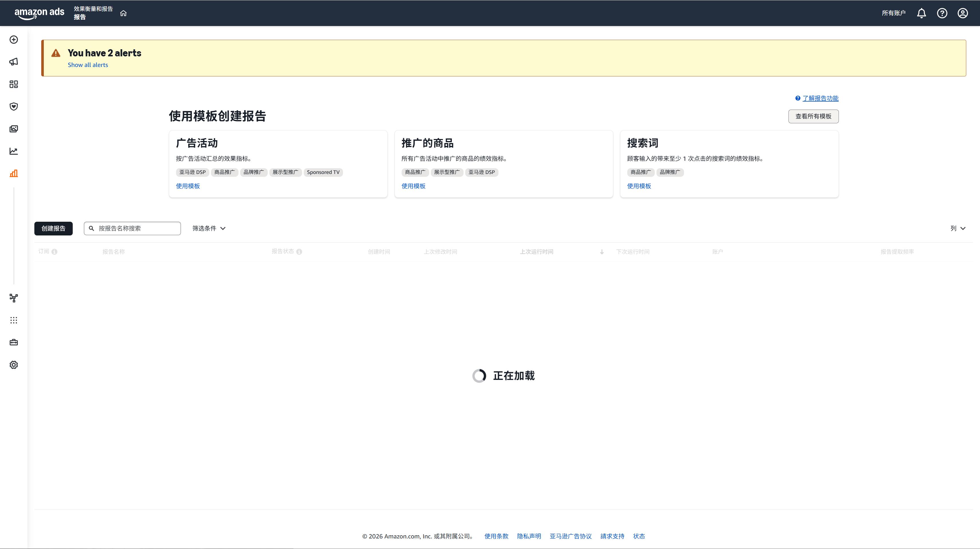Open the briefcase tools icon

pyautogui.click(x=14, y=342)
